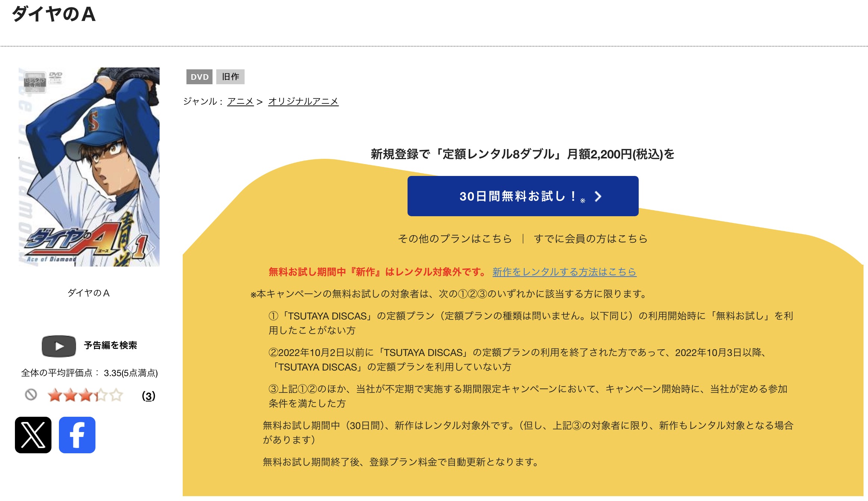The width and height of the screenshot is (868, 501).
Task: Rate with the fifth star
Action: pyautogui.click(x=116, y=395)
